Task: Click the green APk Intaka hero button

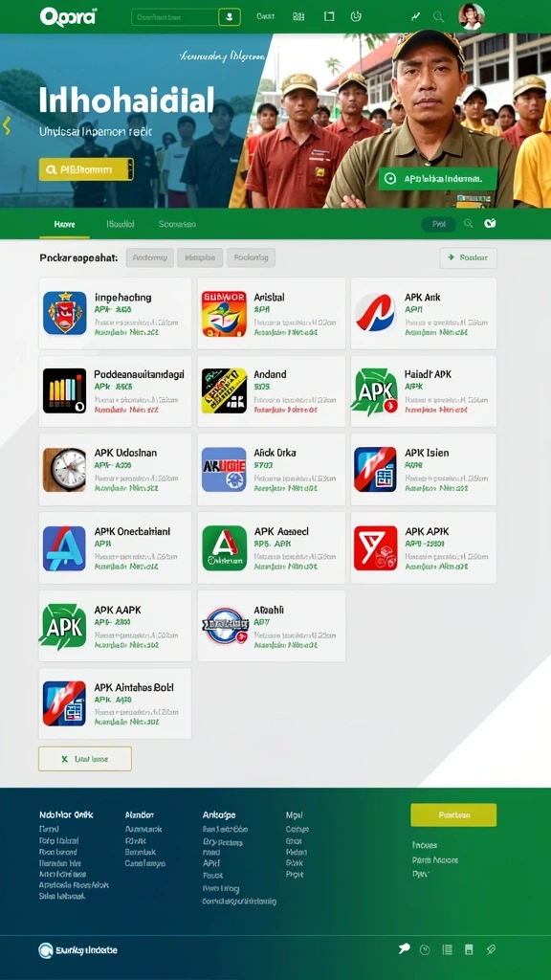Action: click(437, 179)
